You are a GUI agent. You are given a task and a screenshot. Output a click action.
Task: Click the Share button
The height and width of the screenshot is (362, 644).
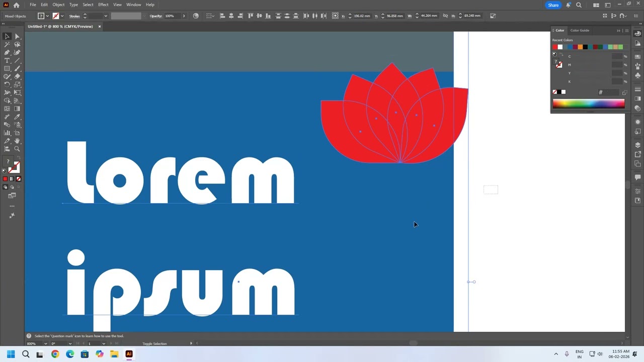coord(553,5)
